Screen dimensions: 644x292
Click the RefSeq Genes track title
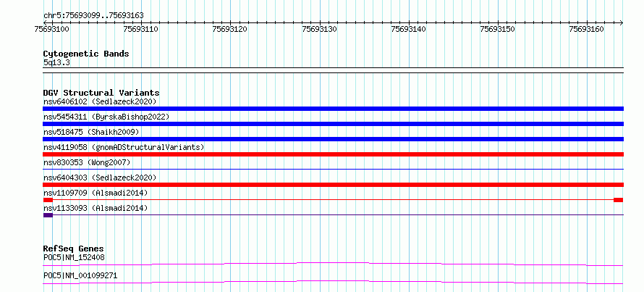tap(73, 249)
